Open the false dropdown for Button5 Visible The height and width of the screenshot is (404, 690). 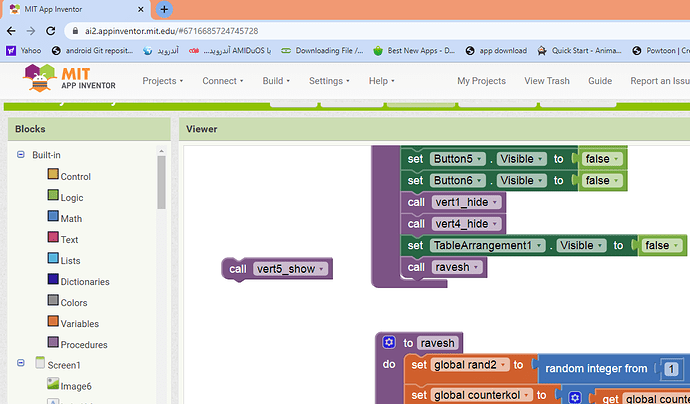tap(618, 159)
